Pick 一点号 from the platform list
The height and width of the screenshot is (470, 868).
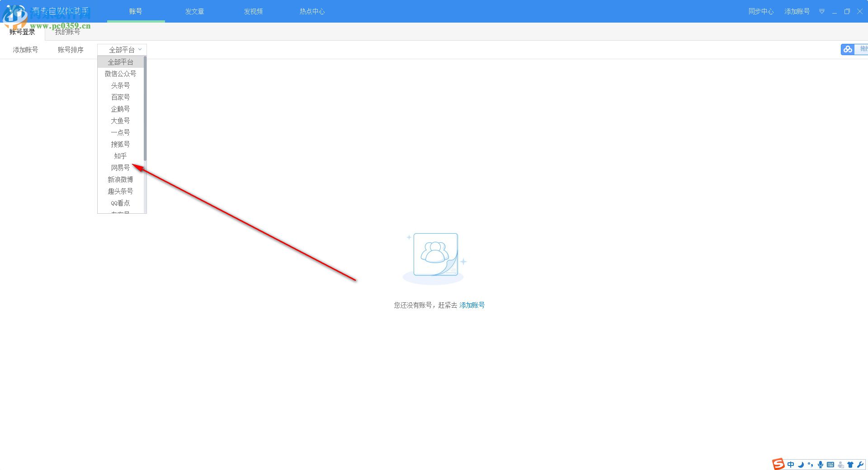point(121,132)
